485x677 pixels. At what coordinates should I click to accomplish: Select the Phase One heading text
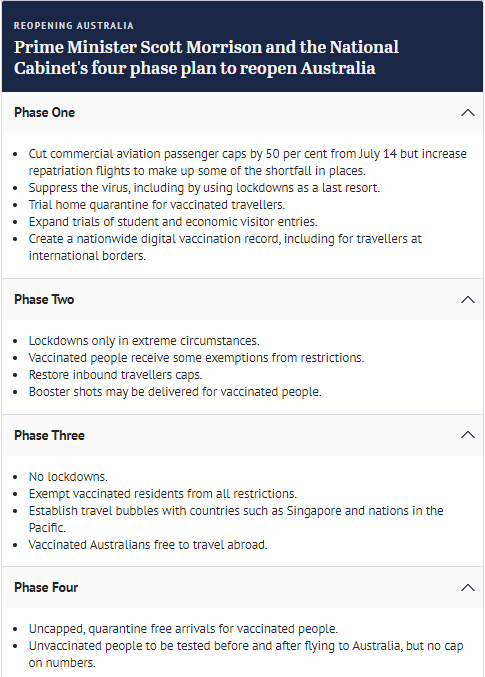[44, 113]
